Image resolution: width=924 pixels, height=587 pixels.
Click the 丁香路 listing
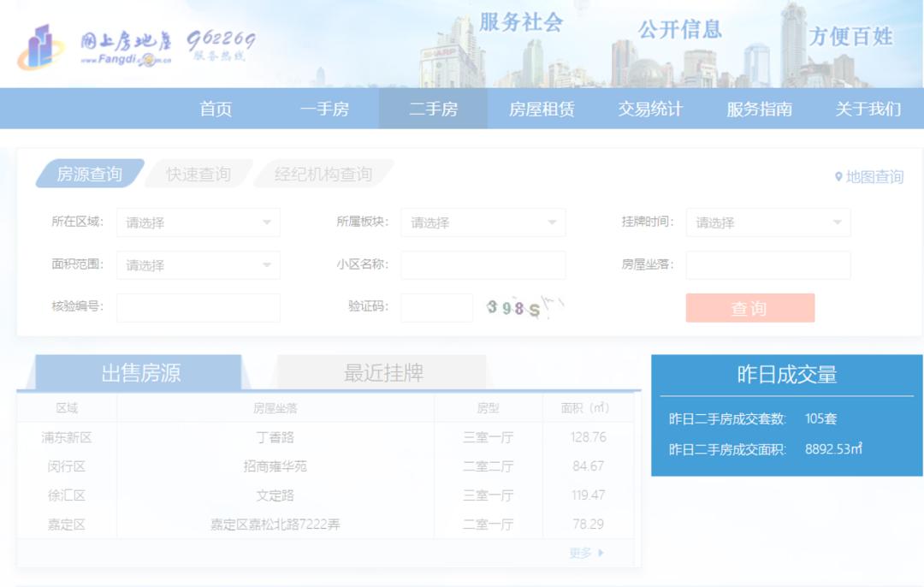(275, 437)
